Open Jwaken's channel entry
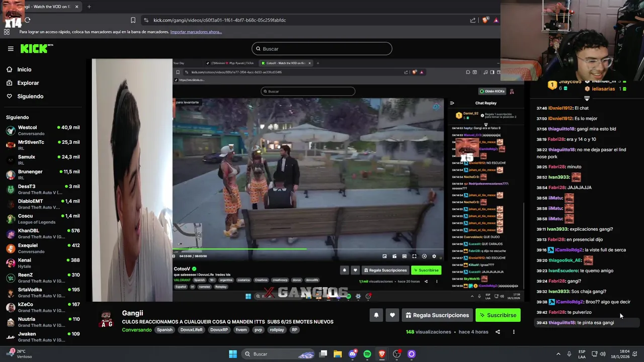 point(43,337)
